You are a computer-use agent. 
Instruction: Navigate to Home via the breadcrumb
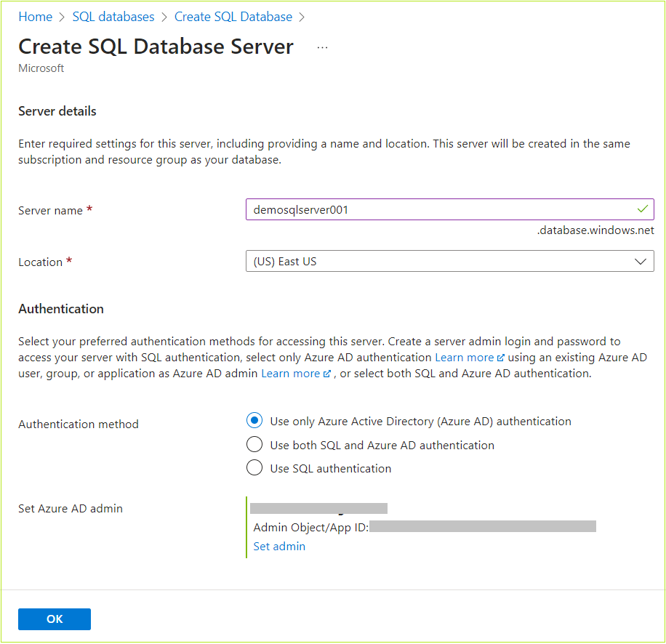(35, 16)
